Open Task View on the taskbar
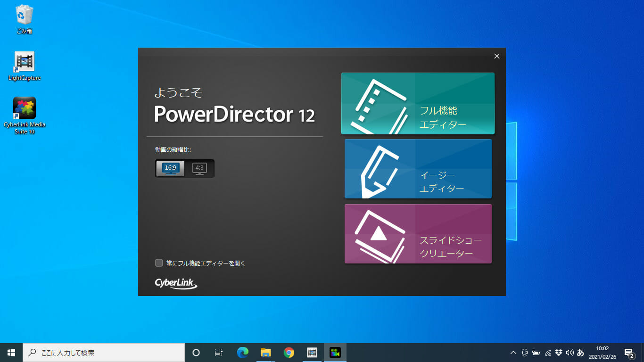The width and height of the screenshot is (644, 362). (x=219, y=353)
